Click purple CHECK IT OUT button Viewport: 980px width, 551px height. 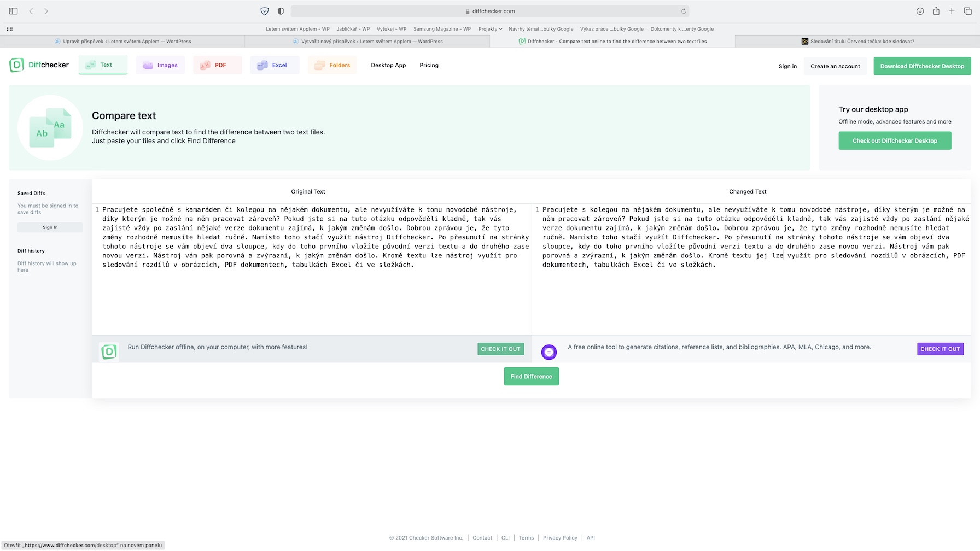tap(940, 349)
